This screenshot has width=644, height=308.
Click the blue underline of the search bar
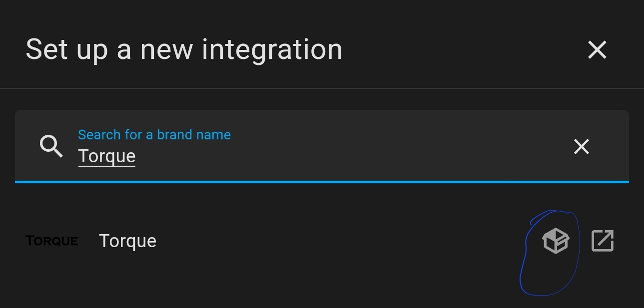pyautogui.click(x=322, y=182)
